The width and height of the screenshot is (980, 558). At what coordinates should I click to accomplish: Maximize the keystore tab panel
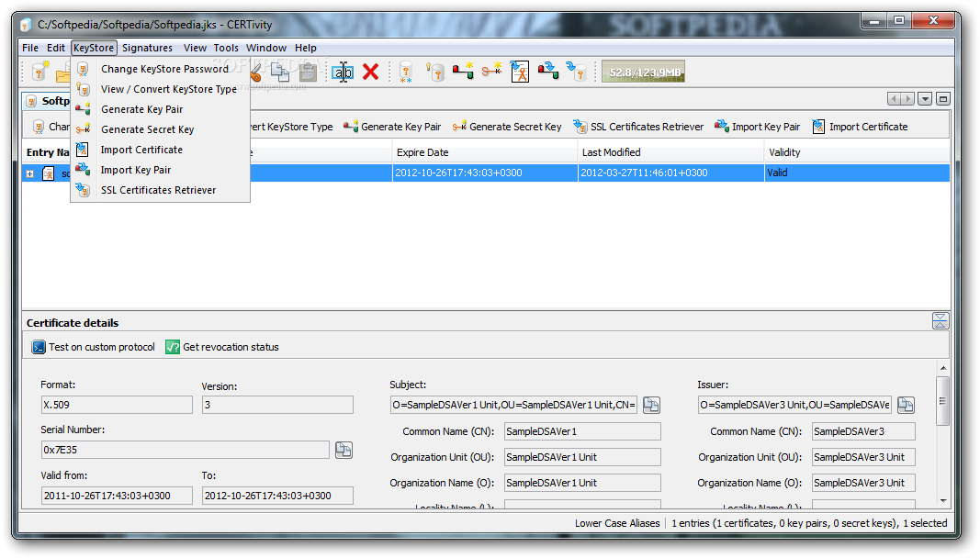click(x=944, y=99)
